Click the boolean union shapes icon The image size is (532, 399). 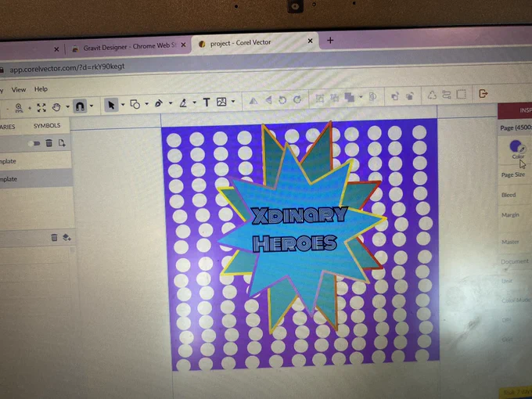(x=350, y=97)
